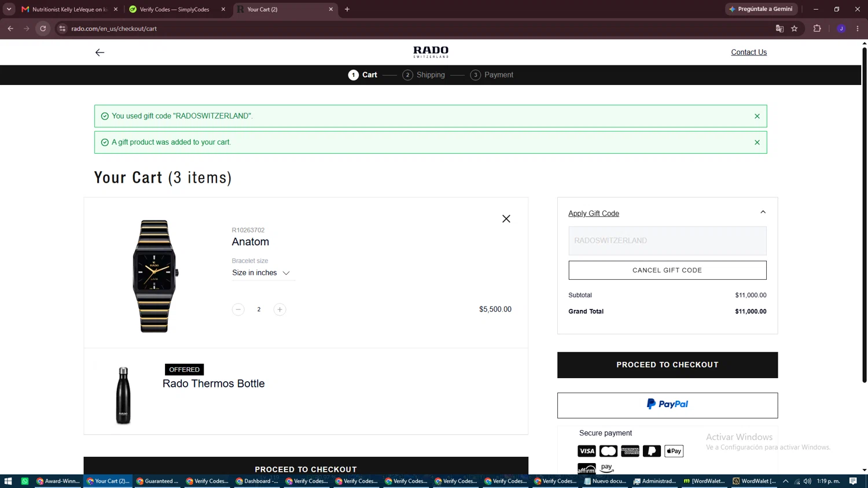
Task: Switch to the Verify Codes — SimplyCodes tab
Action: click(175, 9)
